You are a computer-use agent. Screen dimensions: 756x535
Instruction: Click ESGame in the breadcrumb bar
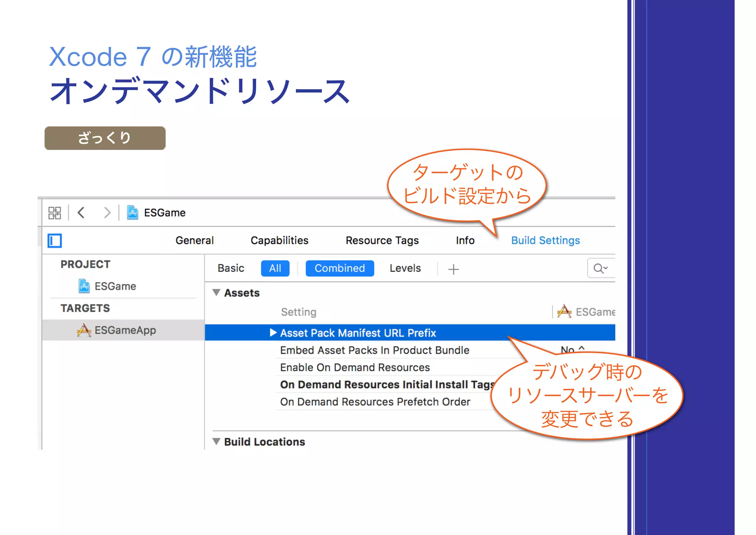165,213
